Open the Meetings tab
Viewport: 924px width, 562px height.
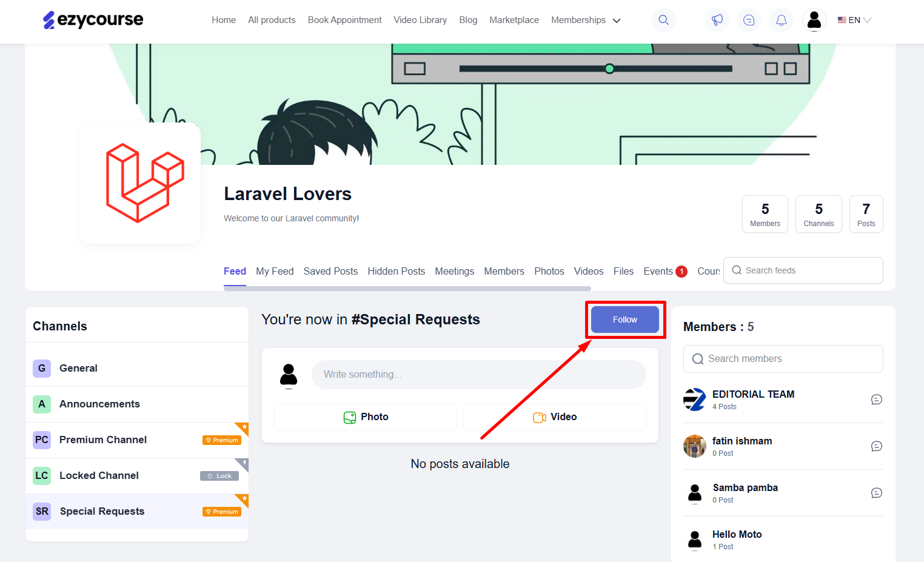coord(454,271)
